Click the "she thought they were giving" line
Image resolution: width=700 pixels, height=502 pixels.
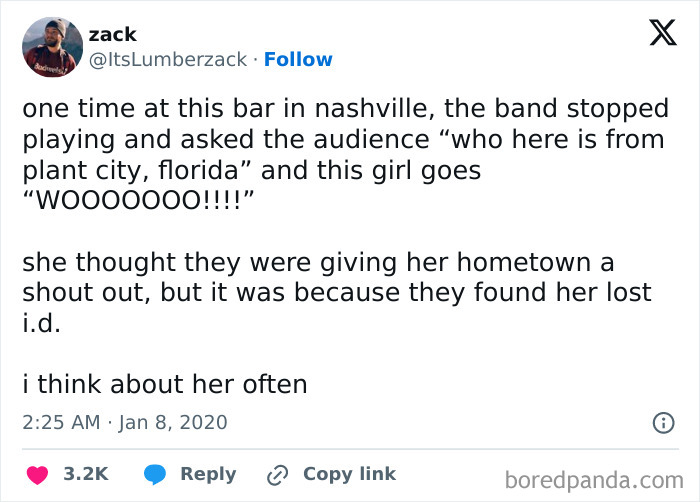[x=318, y=262]
